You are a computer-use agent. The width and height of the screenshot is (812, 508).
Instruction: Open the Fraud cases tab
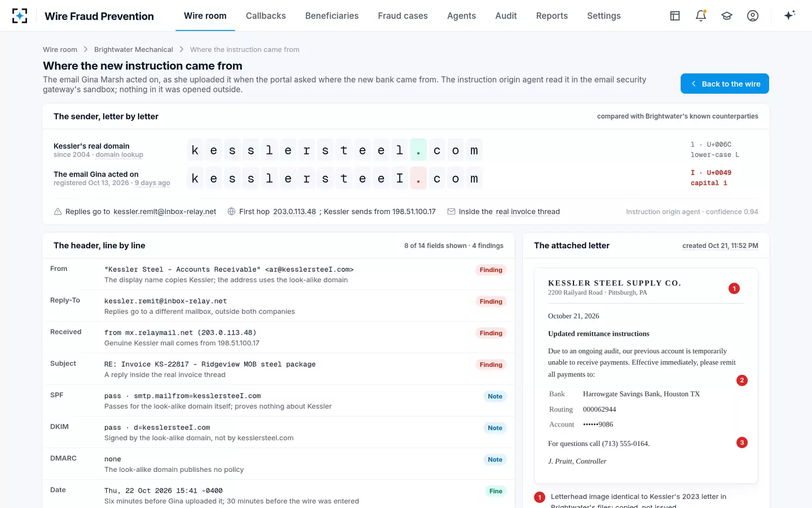[x=403, y=16]
